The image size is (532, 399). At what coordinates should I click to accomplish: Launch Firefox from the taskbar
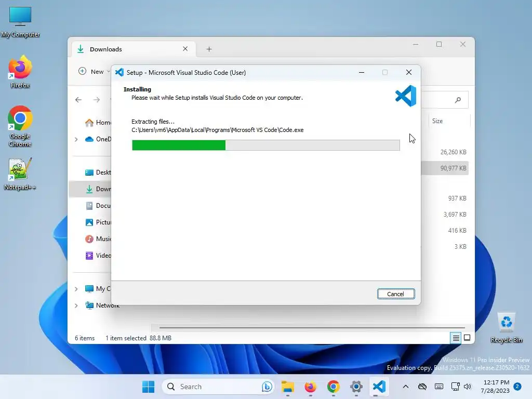coord(311,387)
